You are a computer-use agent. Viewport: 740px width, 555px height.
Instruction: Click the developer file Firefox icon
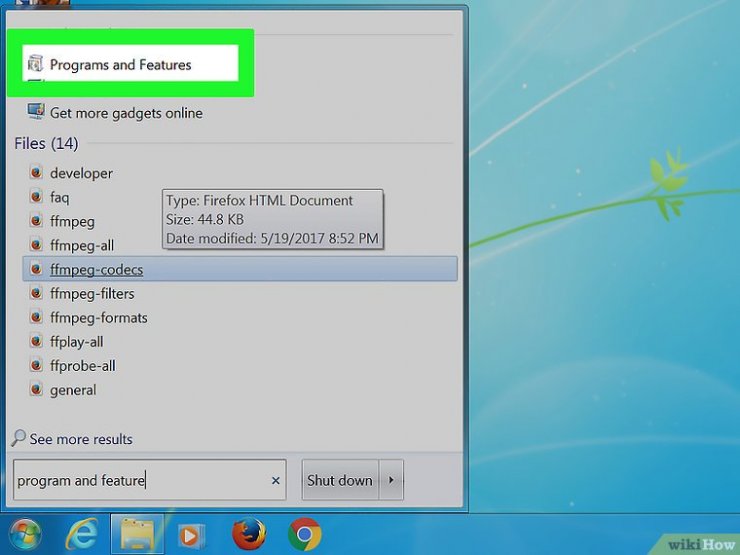[36, 172]
